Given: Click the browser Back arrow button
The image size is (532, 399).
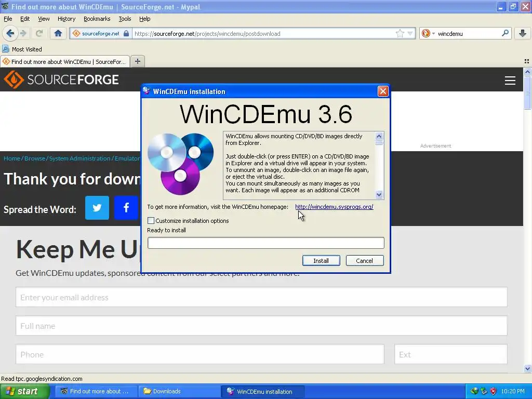Looking at the screenshot, I should (x=10, y=33).
